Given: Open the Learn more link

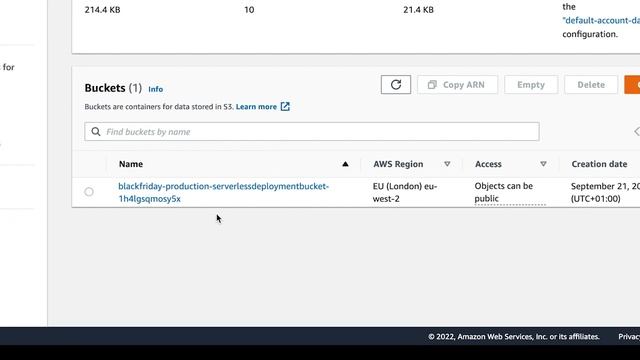Looking at the screenshot, I should (256, 107).
